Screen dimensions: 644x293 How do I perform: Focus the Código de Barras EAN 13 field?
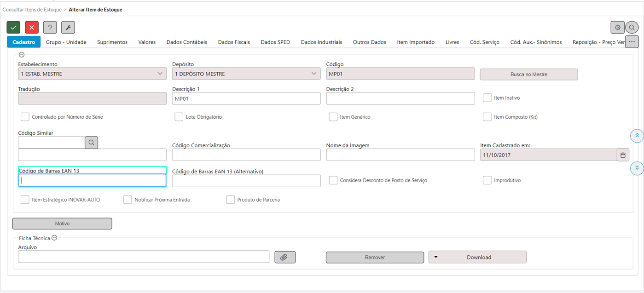(93, 180)
